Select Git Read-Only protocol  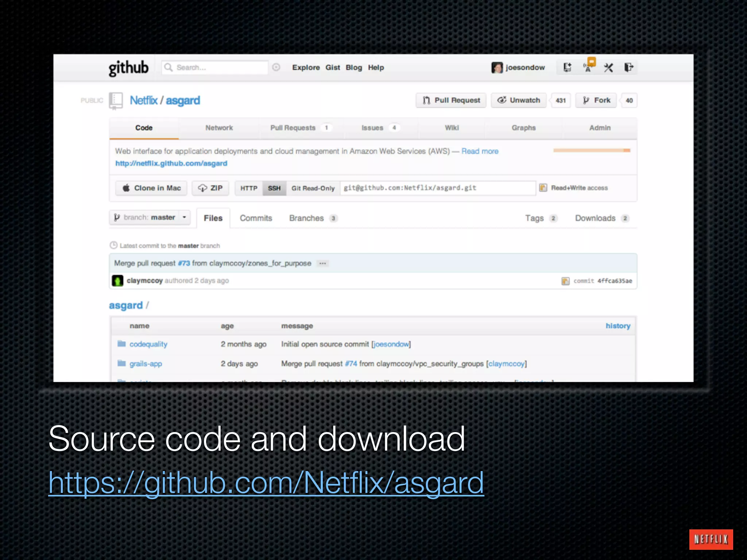(313, 188)
